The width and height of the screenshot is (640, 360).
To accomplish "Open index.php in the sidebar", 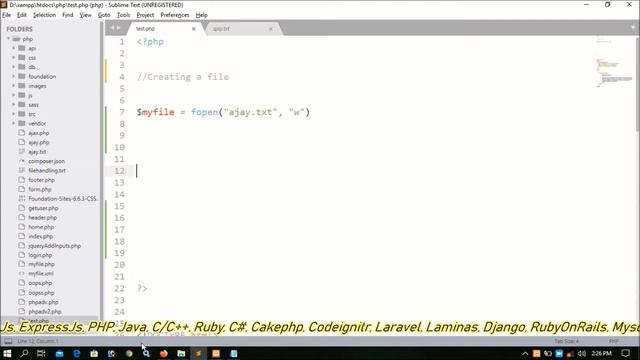I will [41, 236].
